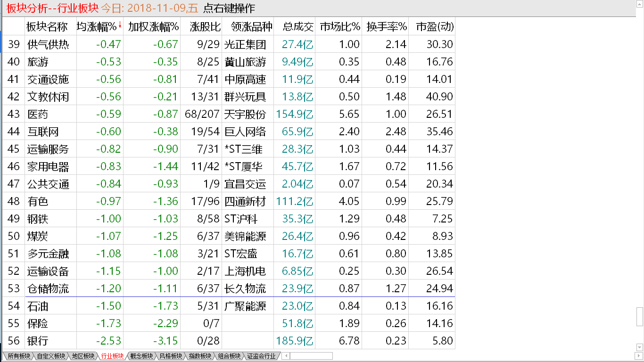Click the 68/207 ratio in 医药 row
Screen dimensions: 644x362
pyautogui.click(x=203, y=114)
